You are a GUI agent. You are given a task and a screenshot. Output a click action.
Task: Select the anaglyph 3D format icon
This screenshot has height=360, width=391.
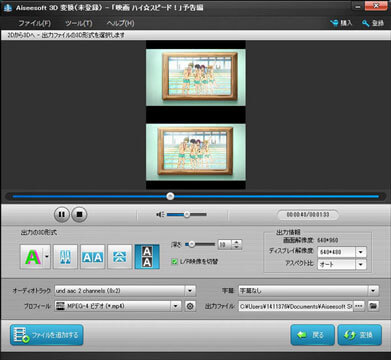[32, 257]
